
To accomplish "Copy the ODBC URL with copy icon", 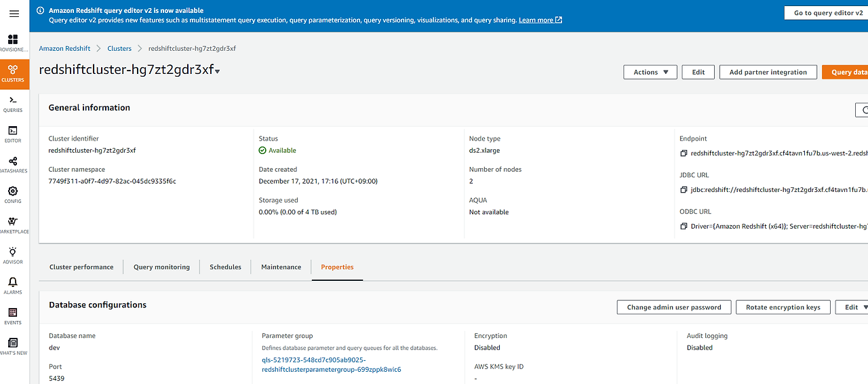I will coord(684,226).
